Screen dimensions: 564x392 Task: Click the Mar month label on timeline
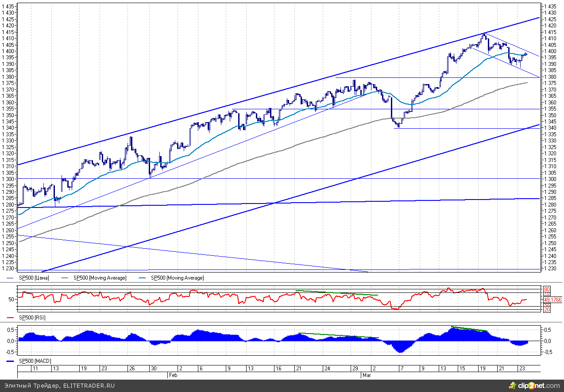click(366, 375)
